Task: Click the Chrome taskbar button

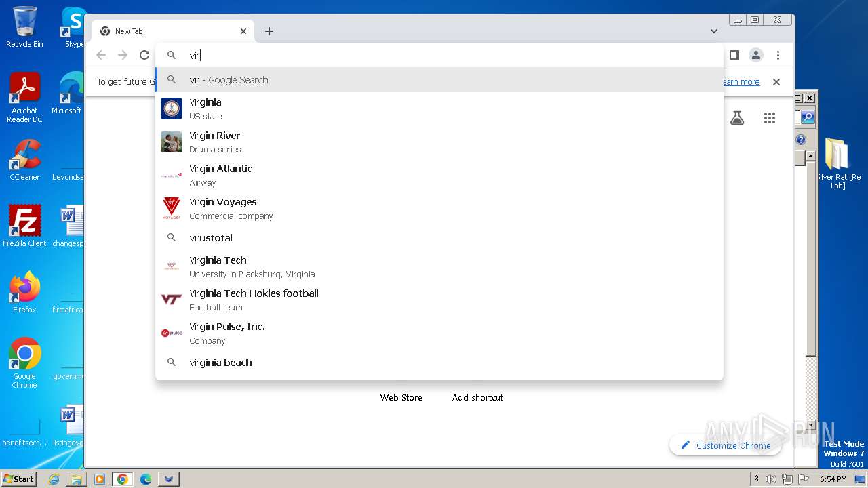Action: [122, 479]
